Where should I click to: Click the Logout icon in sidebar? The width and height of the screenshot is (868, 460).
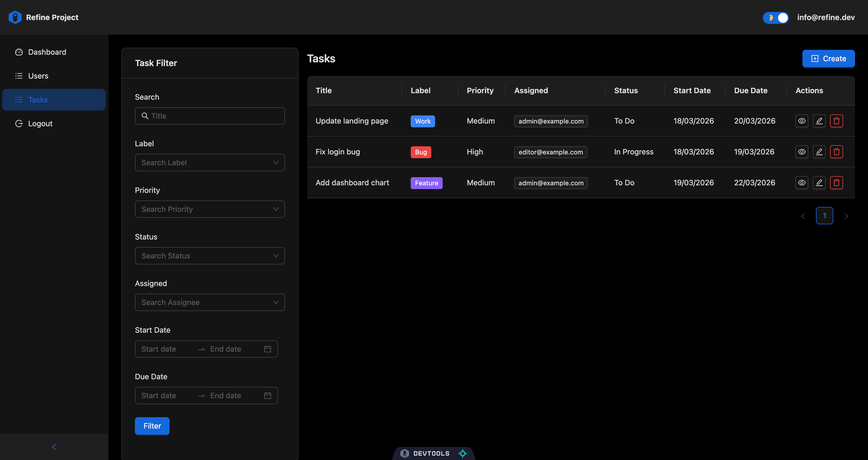pyautogui.click(x=19, y=123)
